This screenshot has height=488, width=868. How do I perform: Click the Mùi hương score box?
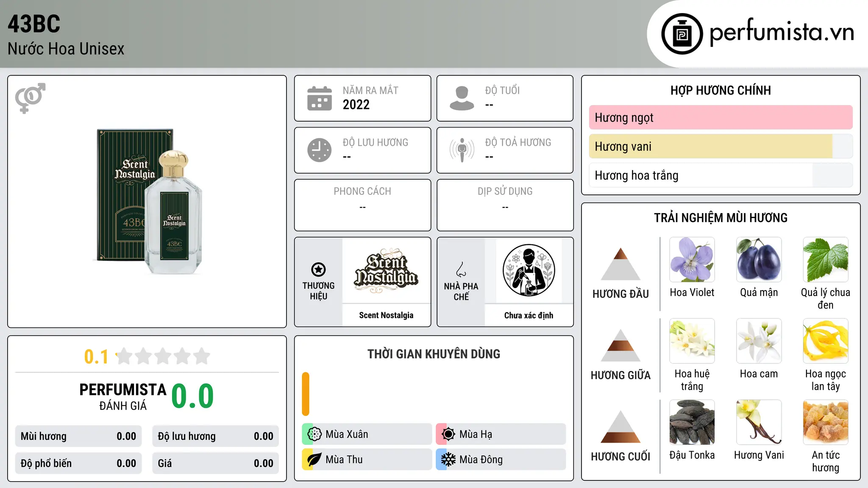[78, 436]
